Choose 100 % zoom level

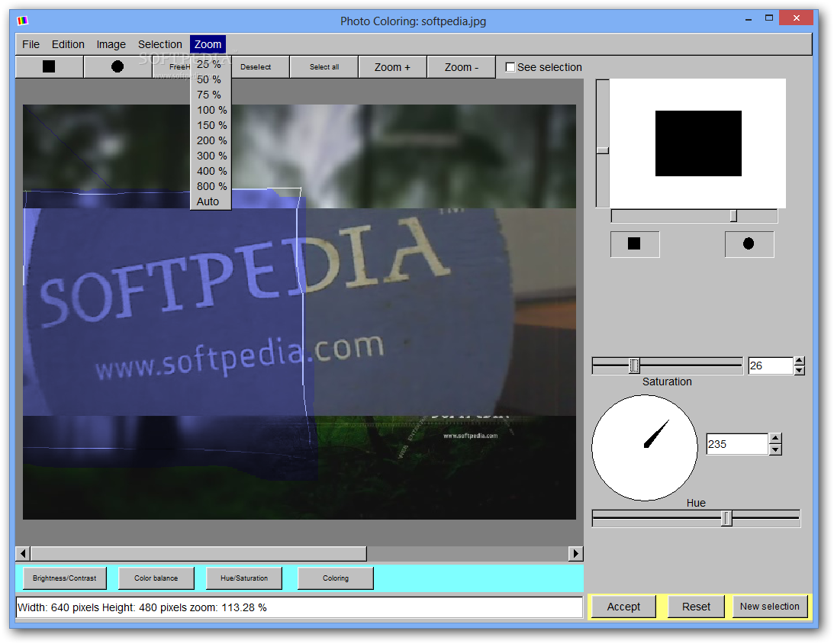211,110
